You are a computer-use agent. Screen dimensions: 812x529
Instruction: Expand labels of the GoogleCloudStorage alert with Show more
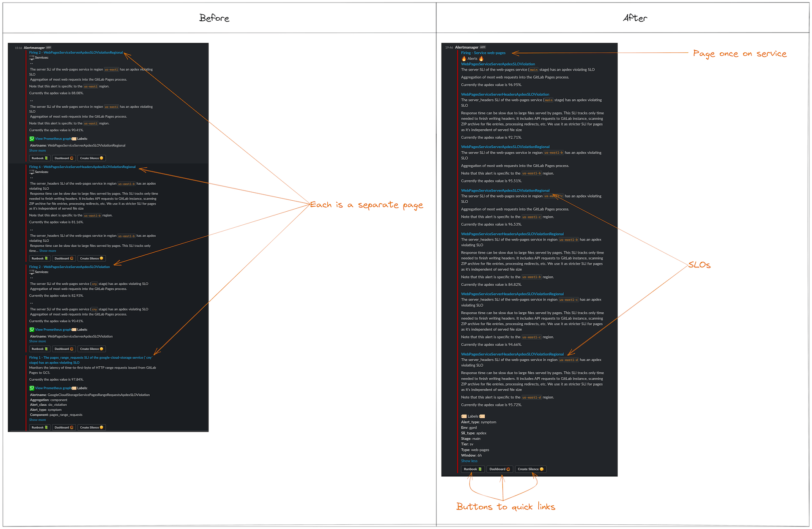pos(37,420)
